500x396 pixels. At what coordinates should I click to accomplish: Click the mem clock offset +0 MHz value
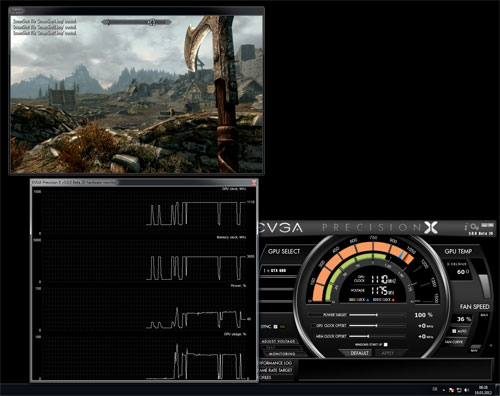click(426, 336)
